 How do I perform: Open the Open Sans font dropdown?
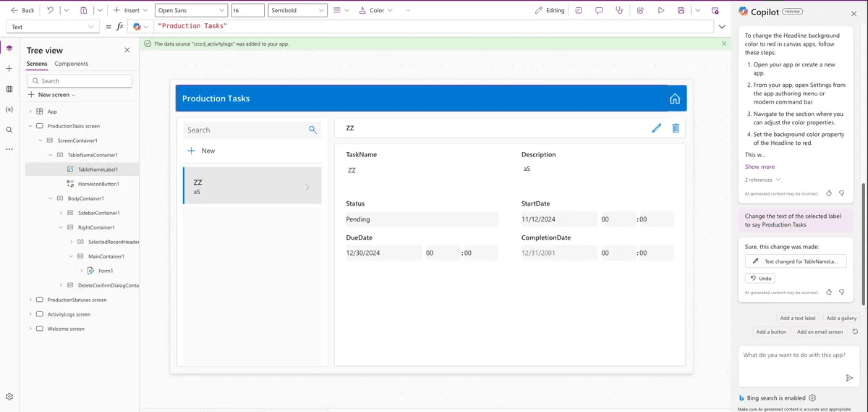coord(190,10)
